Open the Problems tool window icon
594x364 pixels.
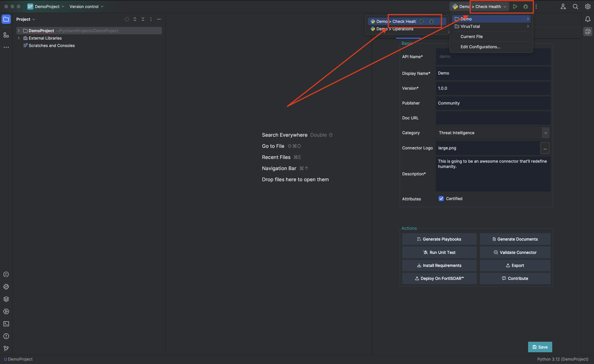[6, 336]
